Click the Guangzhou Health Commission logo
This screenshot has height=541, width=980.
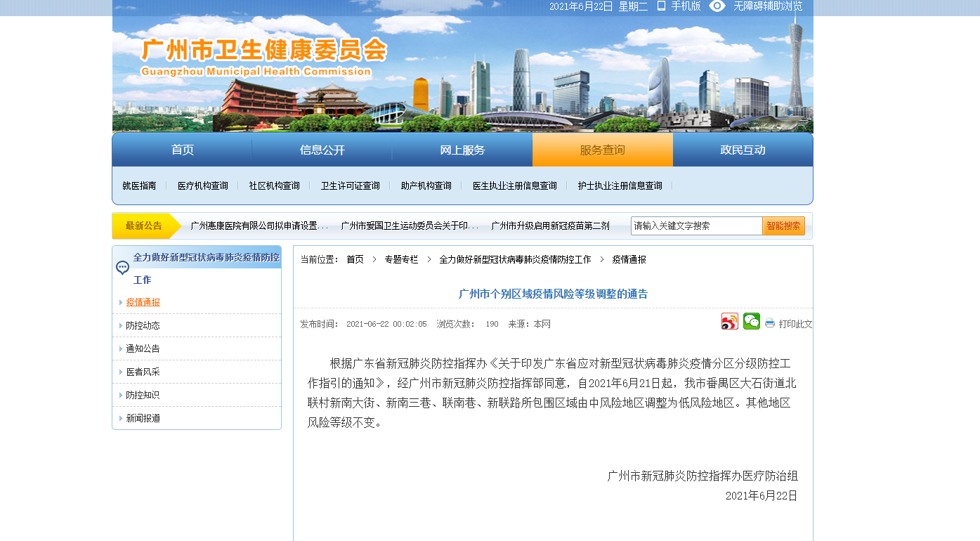[x=263, y=56]
